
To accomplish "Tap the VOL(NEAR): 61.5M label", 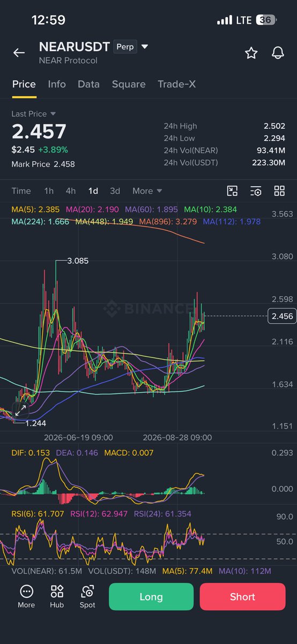I will (47, 571).
